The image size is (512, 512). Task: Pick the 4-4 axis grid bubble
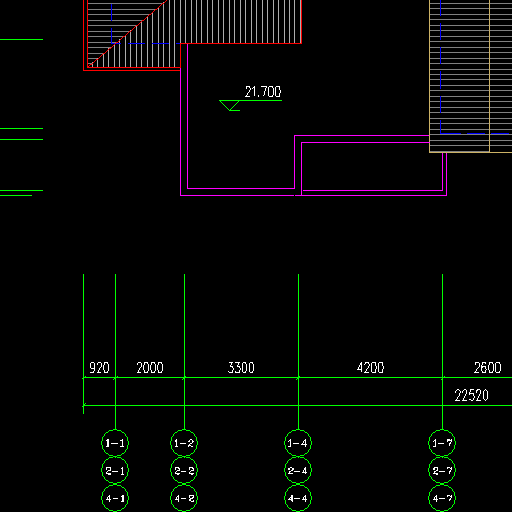point(298,498)
